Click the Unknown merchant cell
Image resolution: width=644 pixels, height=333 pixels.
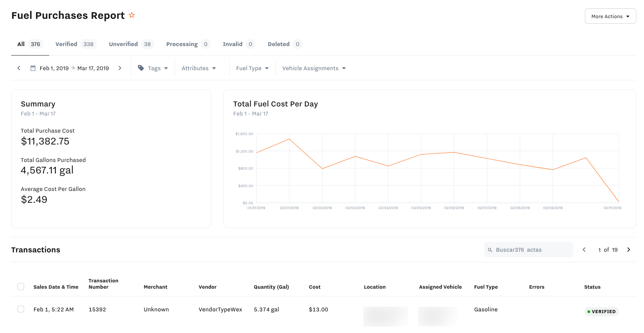coord(156,309)
